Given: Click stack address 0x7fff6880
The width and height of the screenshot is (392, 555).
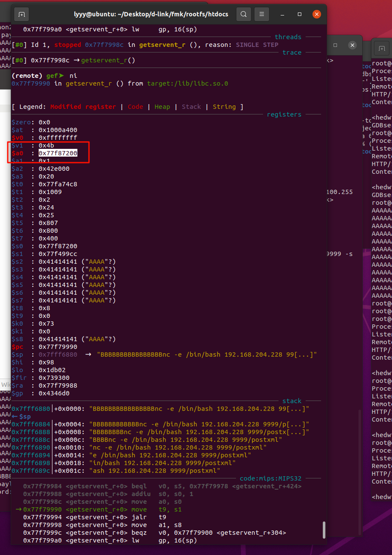Looking at the screenshot, I should [x=31, y=409].
